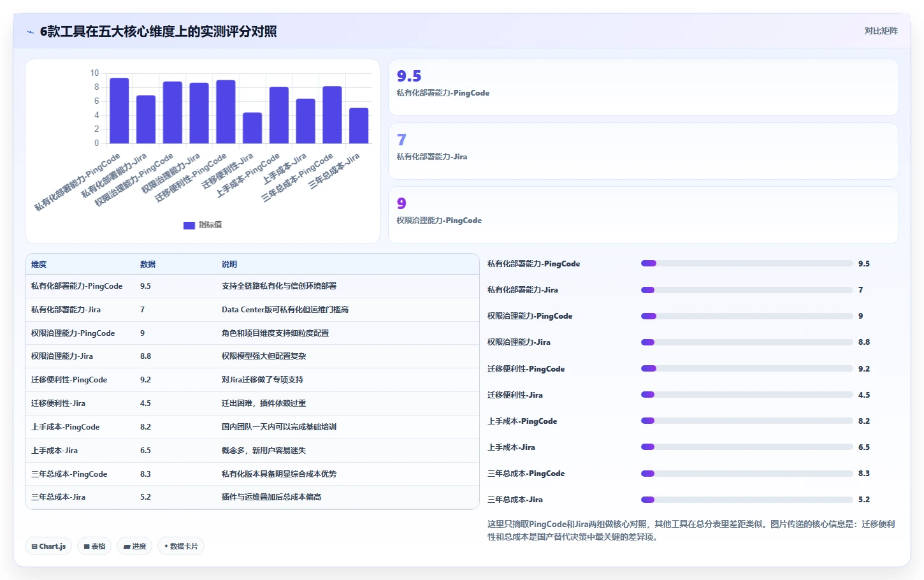Viewport: 924px width, 580px height.
Task: Click 迁移便利性-PingCode in the table's 维度 column
Action: pos(69,380)
